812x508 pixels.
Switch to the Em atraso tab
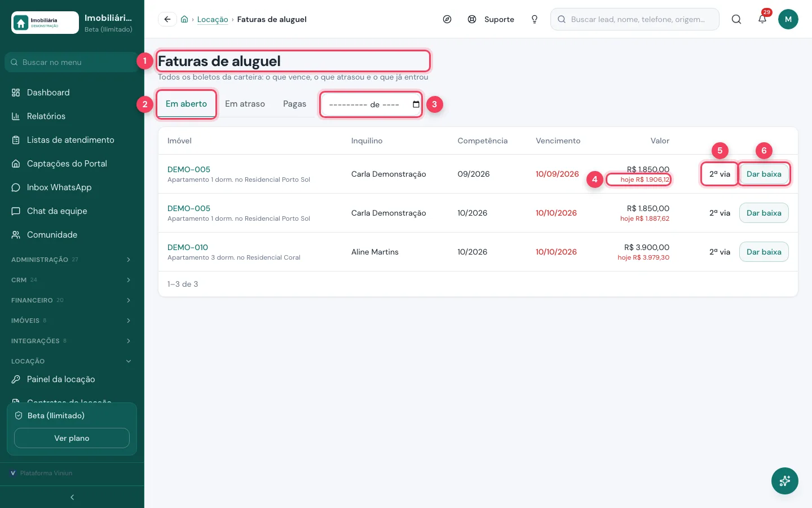(245, 104)
